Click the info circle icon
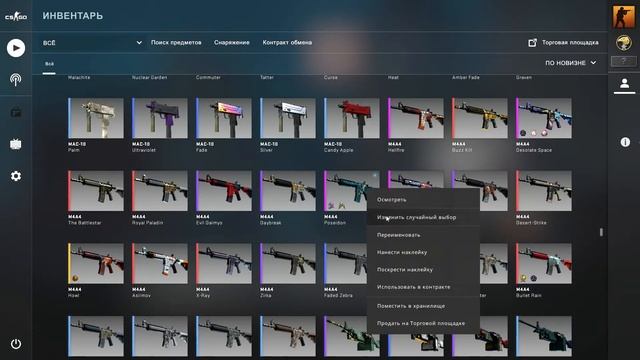 click(x=625, y=142)
